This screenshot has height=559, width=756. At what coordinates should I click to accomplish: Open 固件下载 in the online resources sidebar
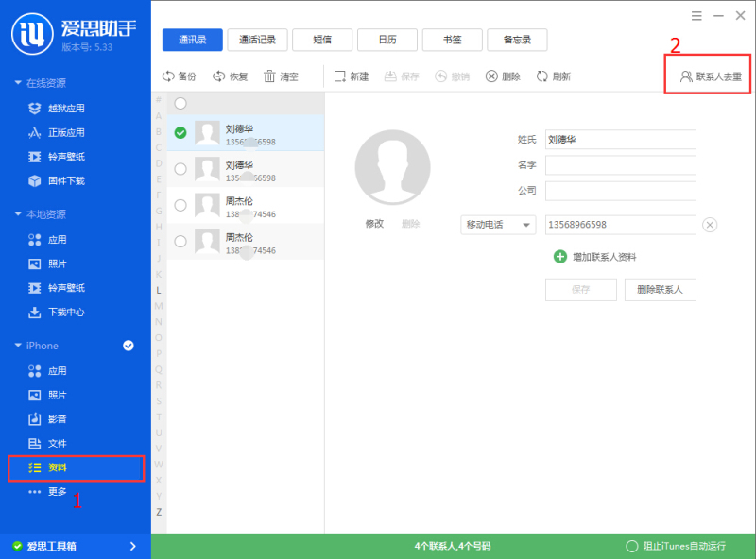[x=59, y=181]
